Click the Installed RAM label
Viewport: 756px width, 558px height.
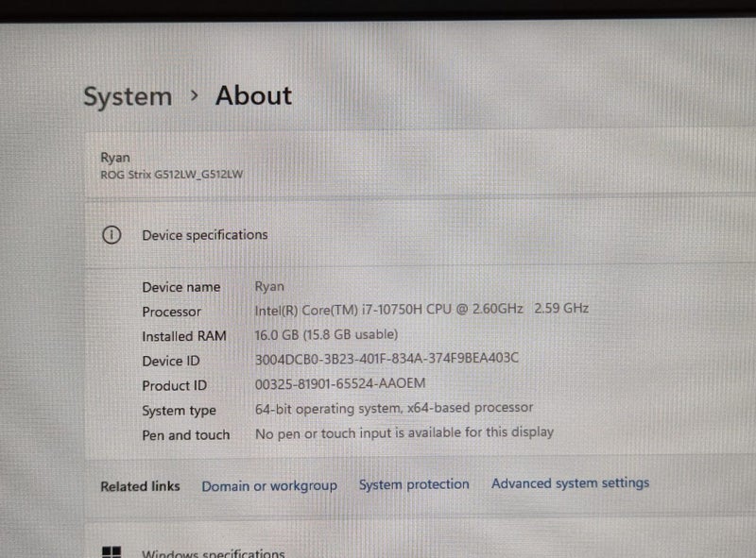tap(184, 336)
